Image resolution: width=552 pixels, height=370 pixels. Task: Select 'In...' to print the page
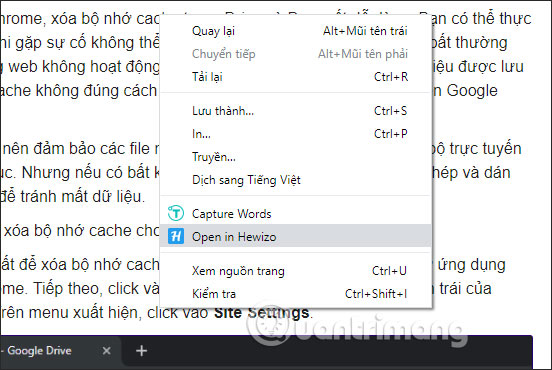295,134
